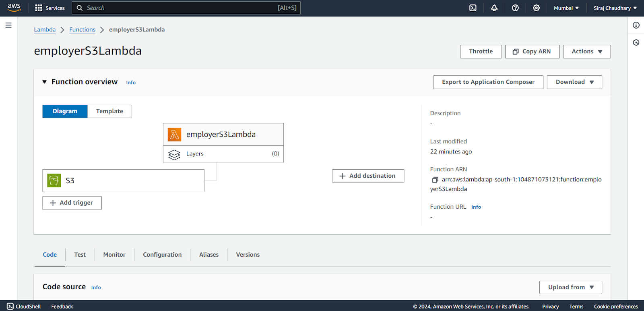Open the Versions tab

coord(248,255)
